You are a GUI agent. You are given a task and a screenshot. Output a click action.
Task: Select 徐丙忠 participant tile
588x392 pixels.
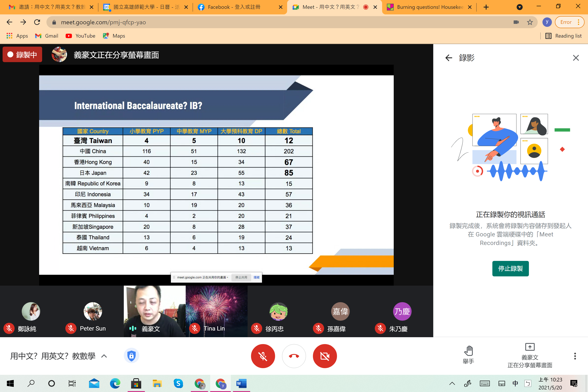coord(278,311)
